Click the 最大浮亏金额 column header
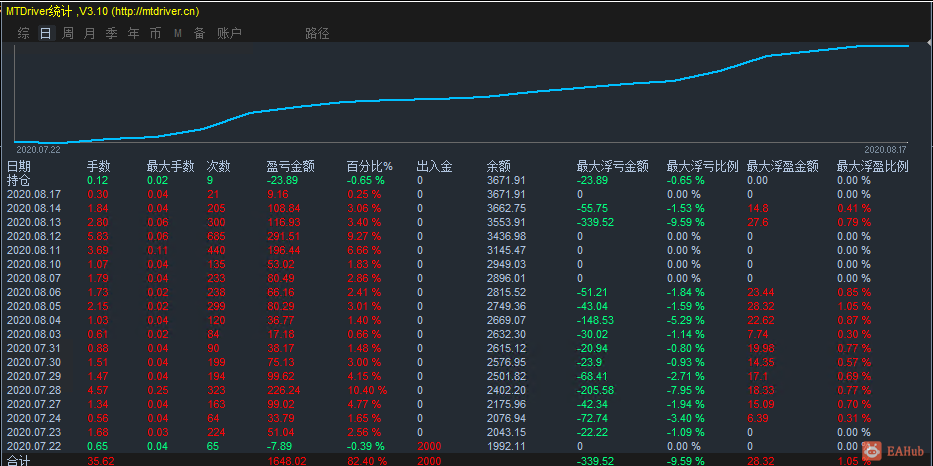Screen dimensions: 933x466 (x=612, y=167)
